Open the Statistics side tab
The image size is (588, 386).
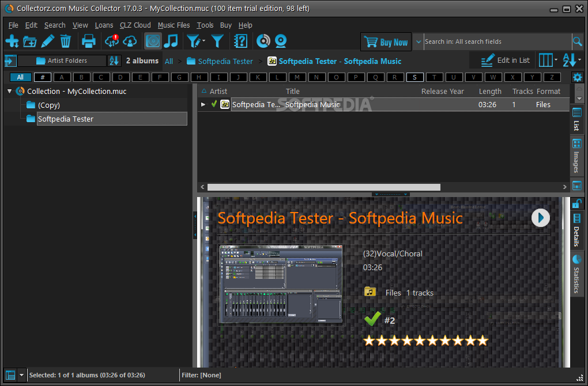[x=576, y=274]
